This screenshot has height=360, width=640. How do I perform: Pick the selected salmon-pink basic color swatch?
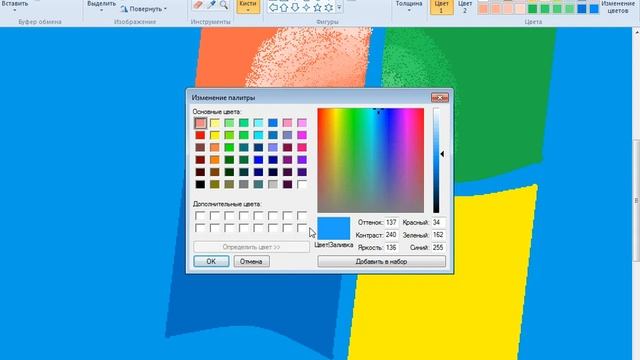click(200, 123)
